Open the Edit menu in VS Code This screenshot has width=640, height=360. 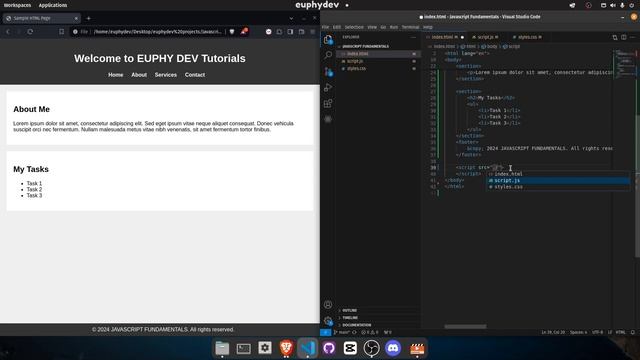coord(337,27)
